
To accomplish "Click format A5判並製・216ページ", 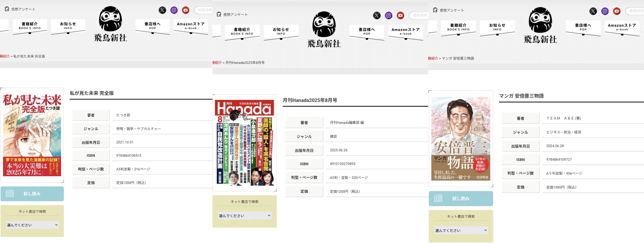I will coord(133,169).
